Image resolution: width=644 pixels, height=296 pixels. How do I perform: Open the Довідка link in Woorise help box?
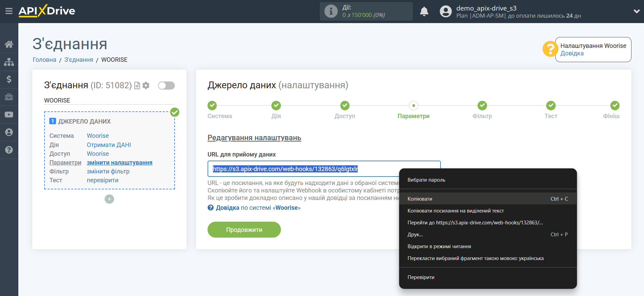tap(572, 53)
